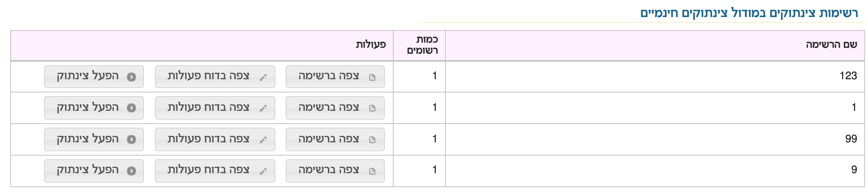This screenshot has width=868, height=193.
Task: Activate 'הפעל צינתוק' for list 123
Action: tap(94, 77)
